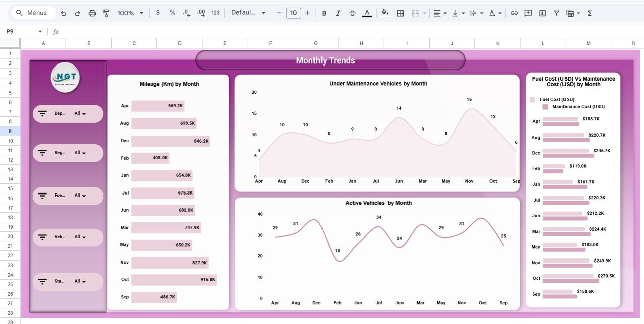This screenshot has height=324, width=644.
Task: Open the fill color picker
Action: pos(384,13)
